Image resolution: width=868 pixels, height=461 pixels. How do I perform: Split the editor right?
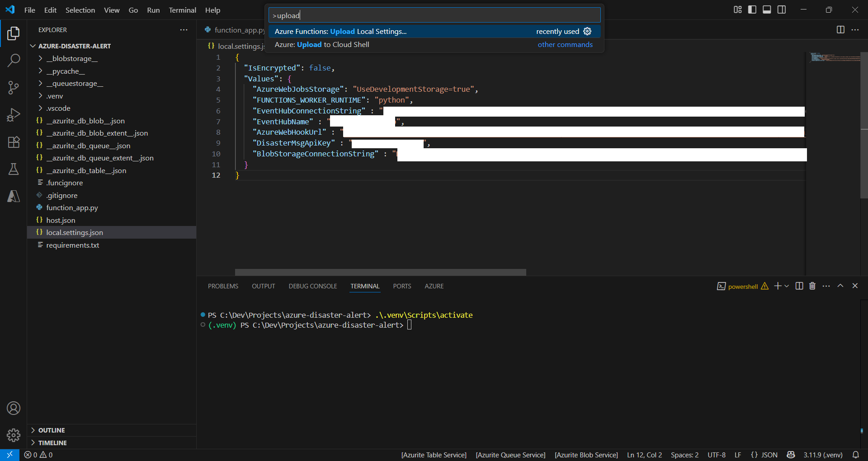point(840,30)
